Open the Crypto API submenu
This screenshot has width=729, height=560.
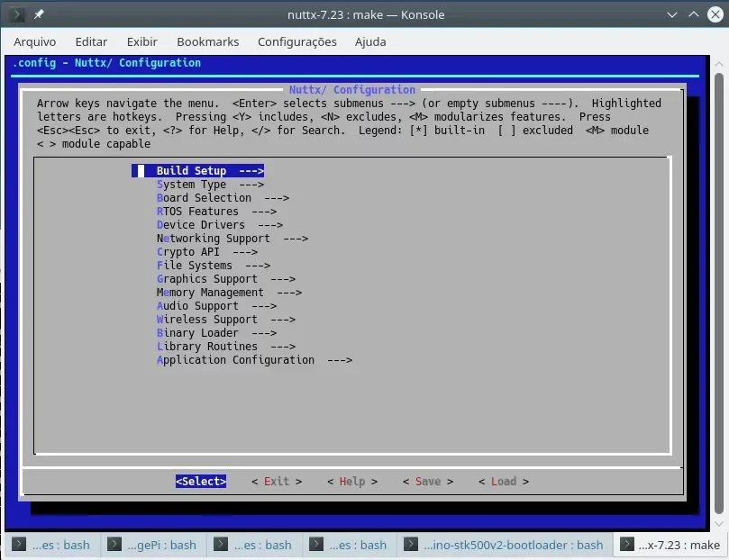click(207, 252)
